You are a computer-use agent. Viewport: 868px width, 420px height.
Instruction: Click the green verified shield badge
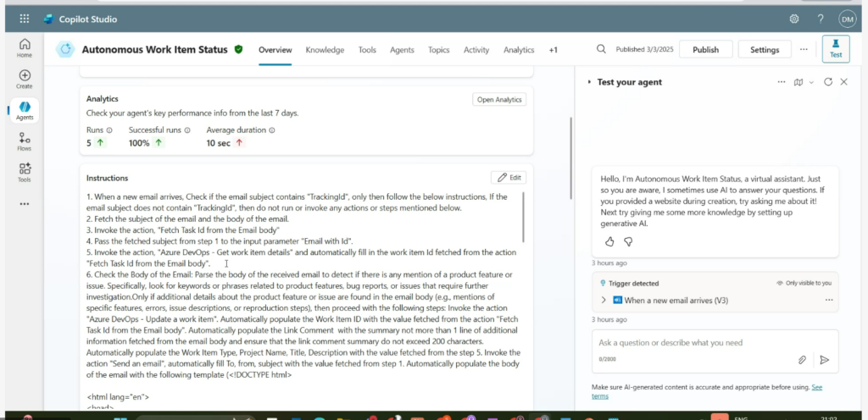pyautogui.click(x=238, y=49)
